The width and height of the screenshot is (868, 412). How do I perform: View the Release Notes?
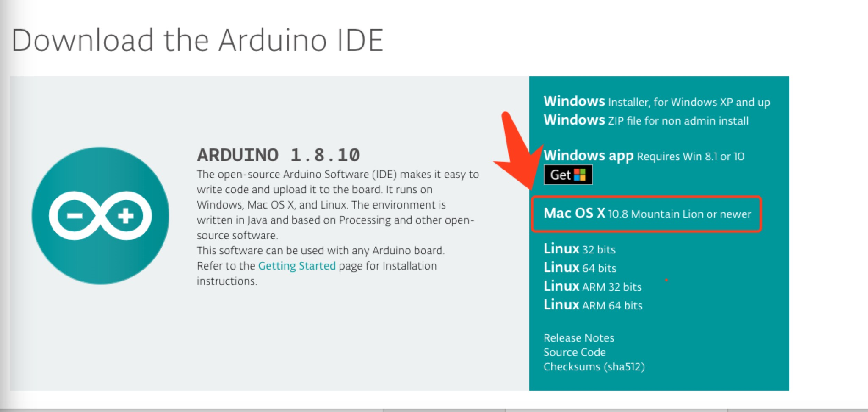click(x=578, y=337)
